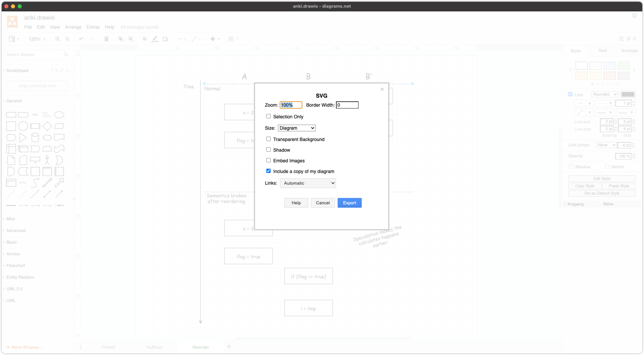644x355 pixels.
Task: Open the Extras menu
Action: click(x=93, y=27)
